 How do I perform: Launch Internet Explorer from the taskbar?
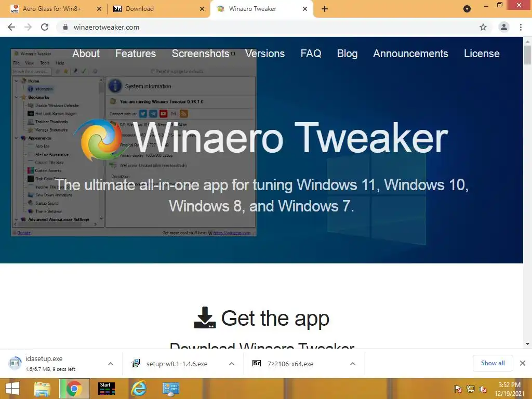[x=139, y=389]
